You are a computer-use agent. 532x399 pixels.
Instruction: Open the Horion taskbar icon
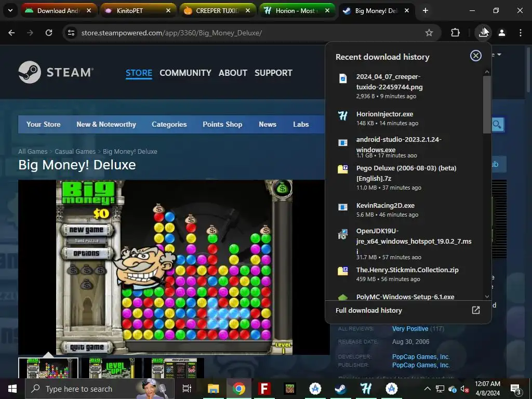pyautogui.click(x=366, y=389)
